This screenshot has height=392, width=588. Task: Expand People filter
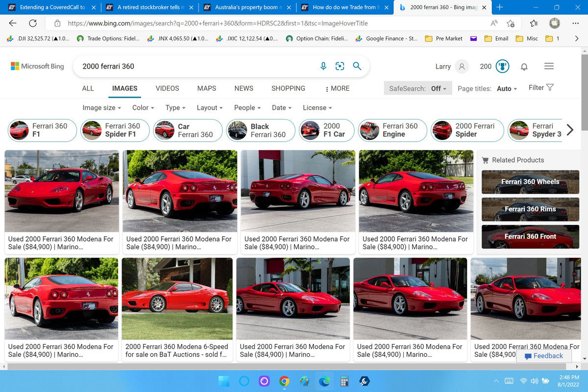(x=247, y=108)
